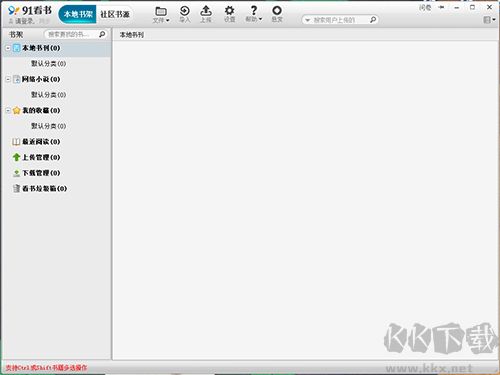Switch to the 本地书架 tab
The width and height of the screenshot is (500, 375).
click(78, 14)
